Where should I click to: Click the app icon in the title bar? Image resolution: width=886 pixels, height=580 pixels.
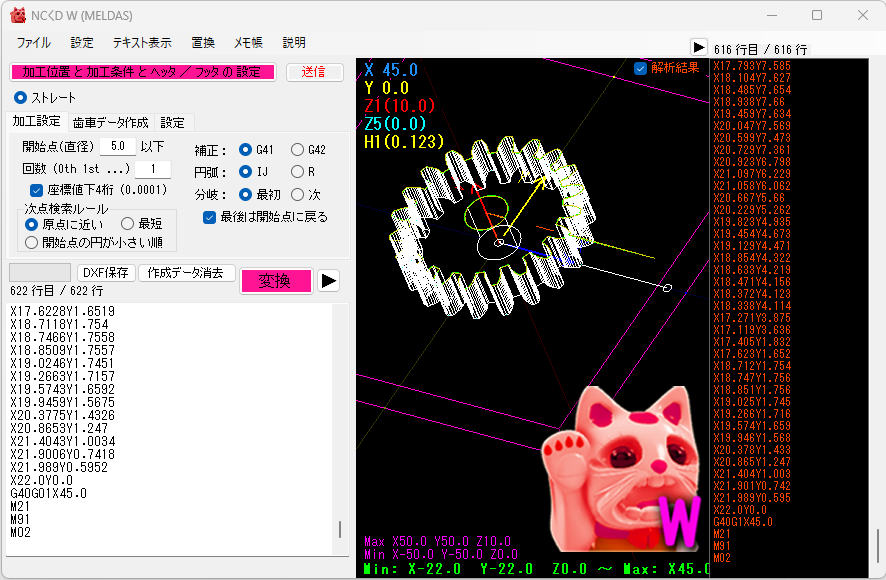pyautogui.click(x=17, y=15)
